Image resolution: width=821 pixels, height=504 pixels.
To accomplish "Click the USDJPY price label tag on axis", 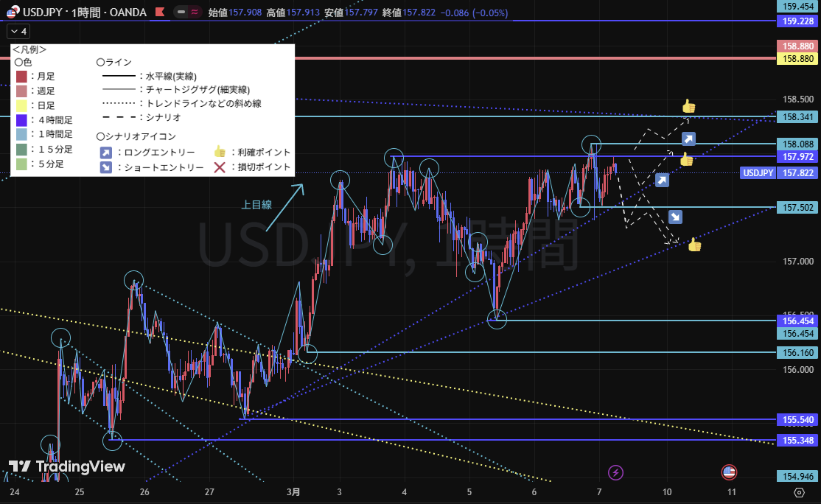I will [758, 172].
